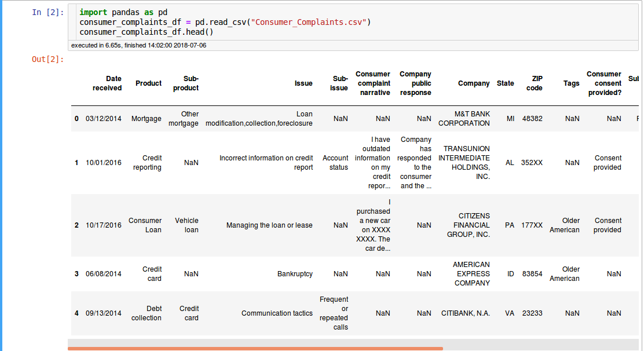Click the "Product" column header
The width and height of the screenshot is (644, 351).
point(148,83)
